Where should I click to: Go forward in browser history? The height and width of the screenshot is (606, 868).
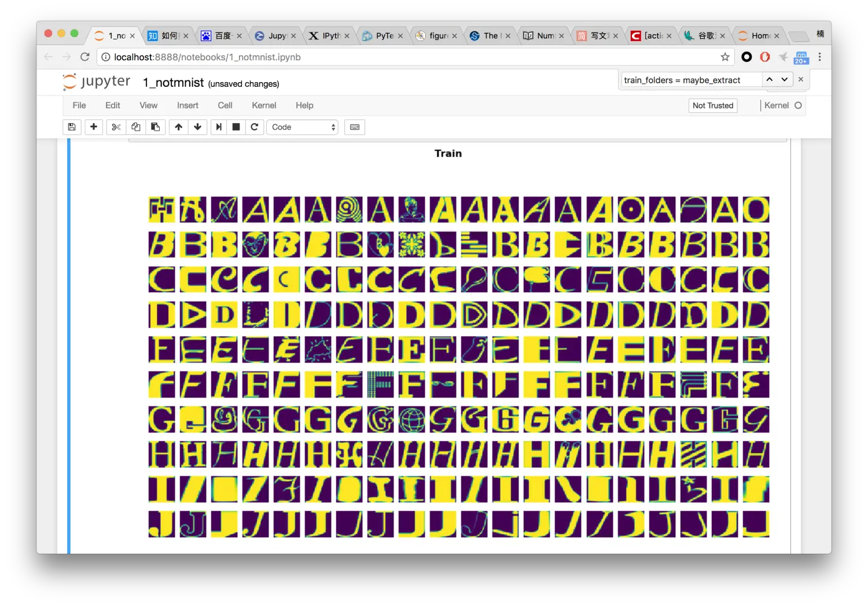point(67,57)
